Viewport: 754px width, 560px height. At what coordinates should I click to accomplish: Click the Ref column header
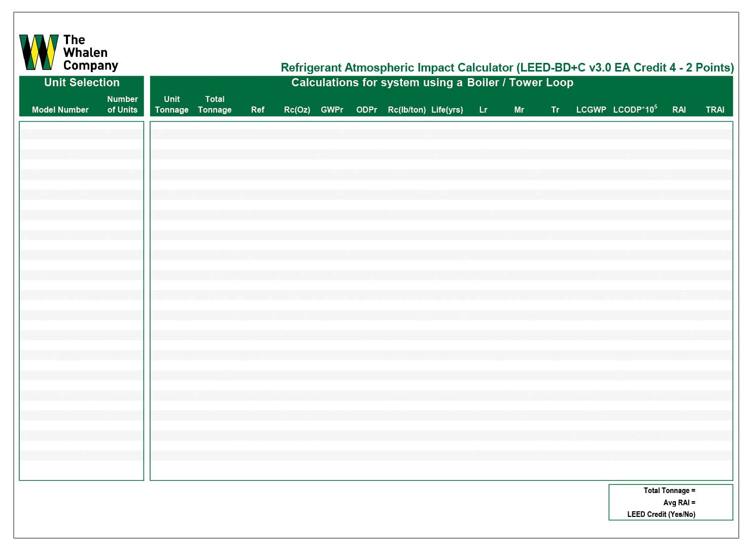tap(257, 110)
